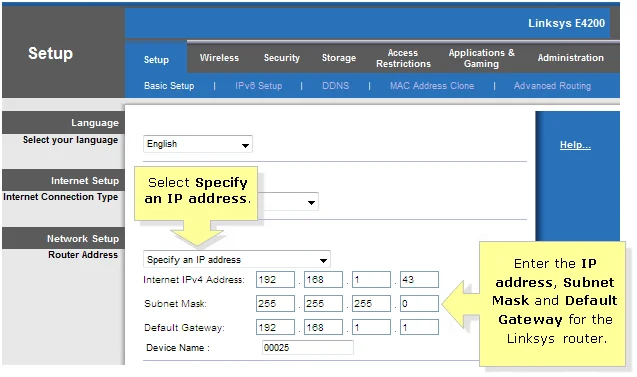
Task: Open Basic Setup sub-tab
Action: [169, 86]
